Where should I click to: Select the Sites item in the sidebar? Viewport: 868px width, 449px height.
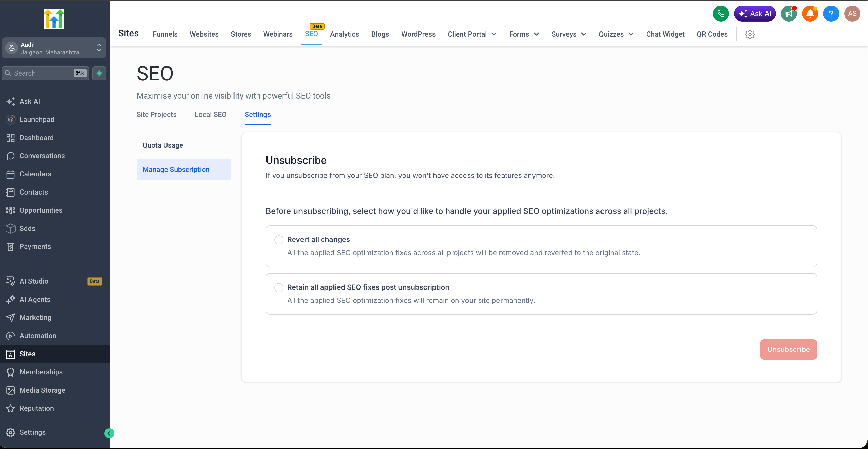pos(55,354)
